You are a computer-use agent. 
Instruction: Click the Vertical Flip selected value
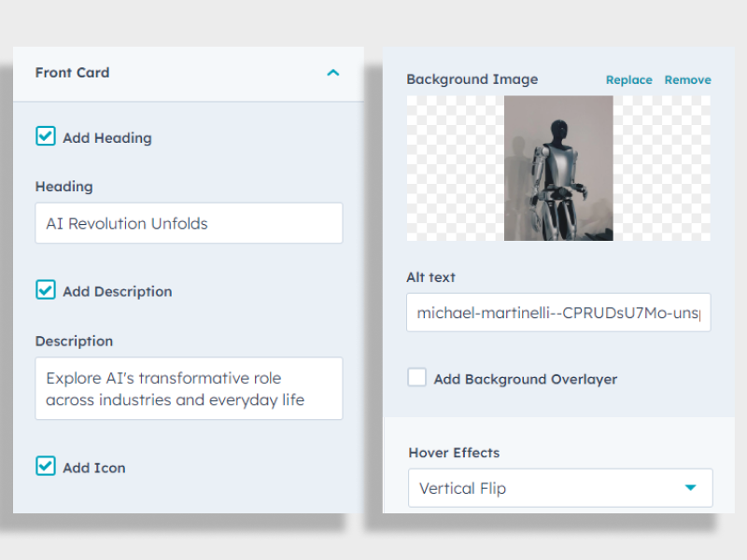(463, 488)
